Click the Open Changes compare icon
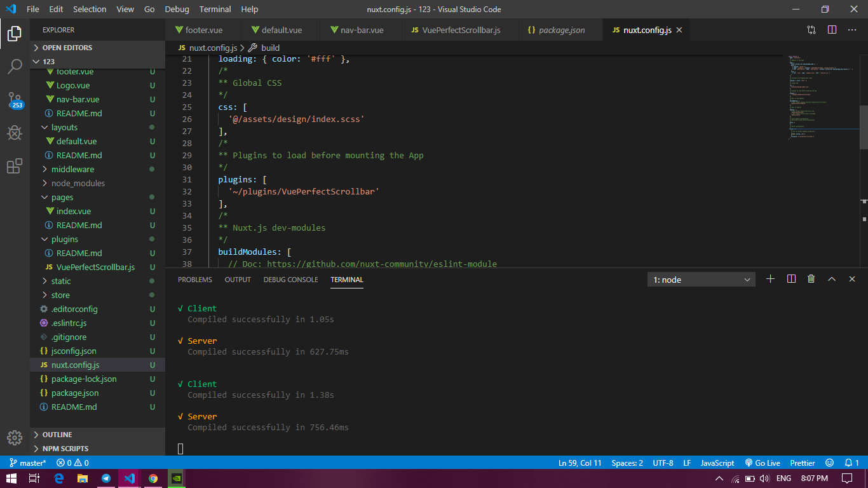The width and height of the screenshot is (868, 488). pyautogui.click(x=811, y=30)
